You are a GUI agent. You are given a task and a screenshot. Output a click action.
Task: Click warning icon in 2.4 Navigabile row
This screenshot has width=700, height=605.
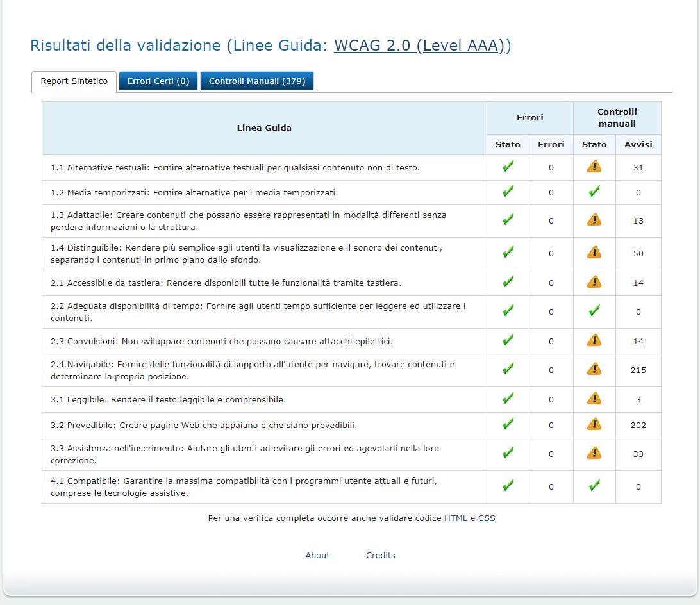(594, 369)
